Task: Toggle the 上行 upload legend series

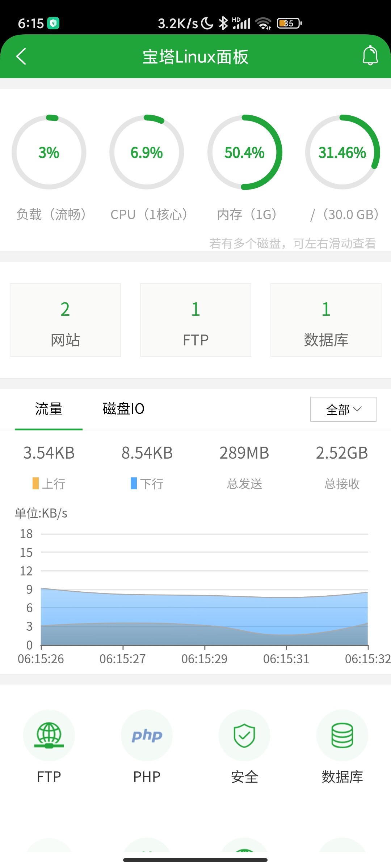Action: coord(49,484)
